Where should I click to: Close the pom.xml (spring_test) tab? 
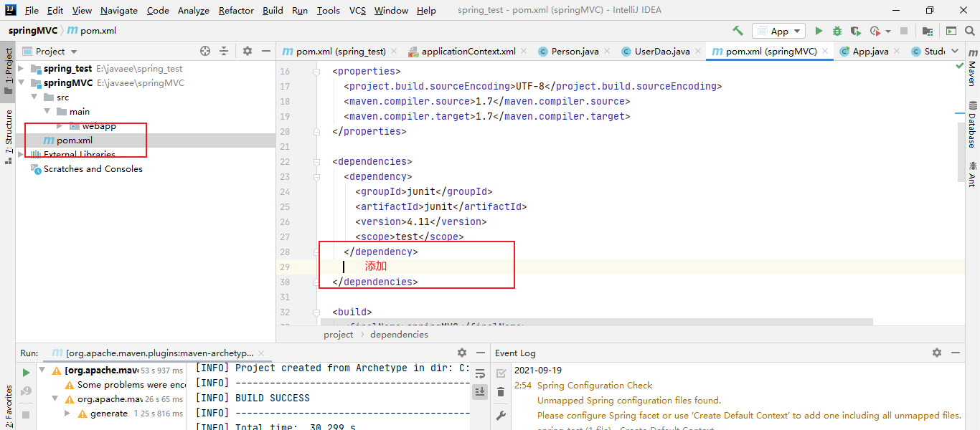(394, 51)
